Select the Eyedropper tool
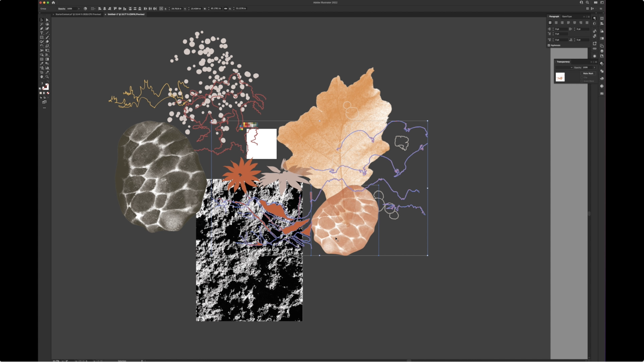The width and height of the screenshot is (644, 362). click(42, 64)
